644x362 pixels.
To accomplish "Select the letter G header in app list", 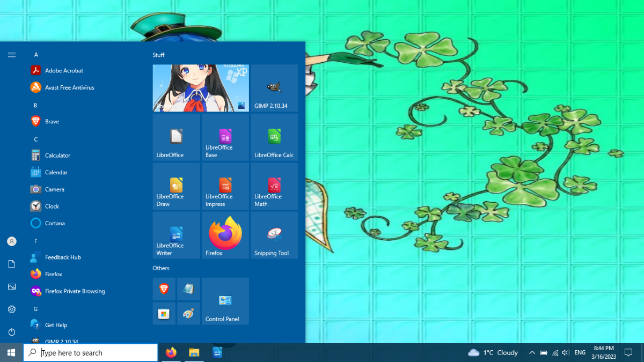I will pyautogui.click(x=36, y=309).
